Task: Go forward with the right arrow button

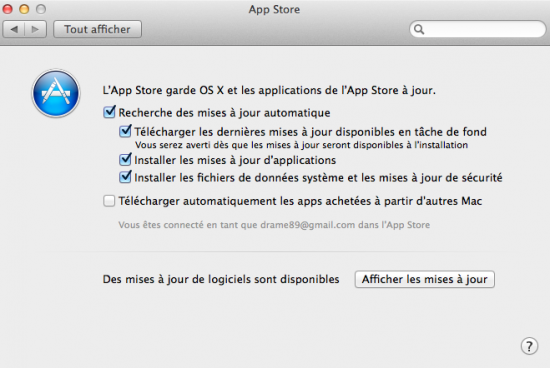Action: tap(35, 29)
